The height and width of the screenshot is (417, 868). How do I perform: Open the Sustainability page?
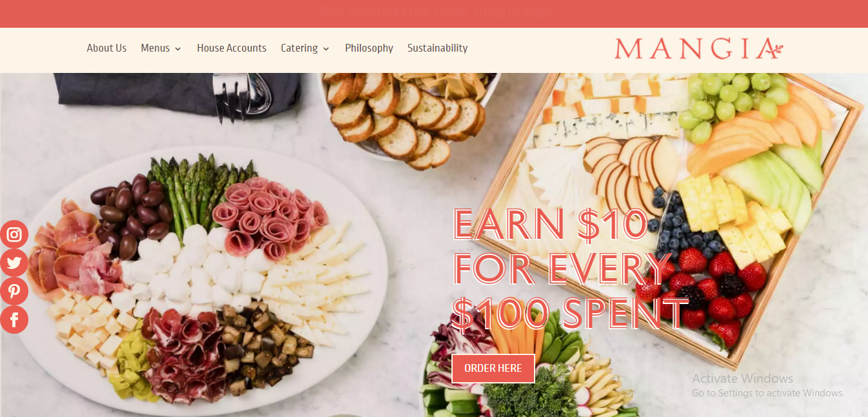coord(437,48)
